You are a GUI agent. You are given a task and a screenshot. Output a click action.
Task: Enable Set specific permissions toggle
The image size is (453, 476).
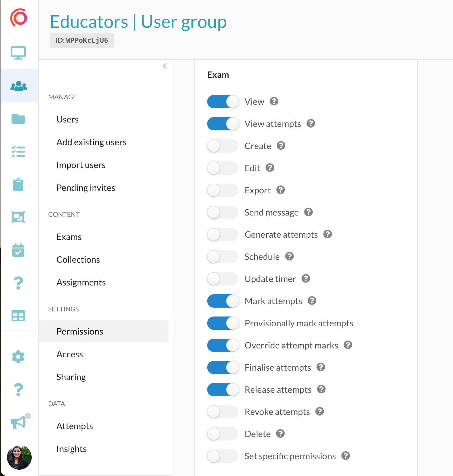tap(223, 456)
